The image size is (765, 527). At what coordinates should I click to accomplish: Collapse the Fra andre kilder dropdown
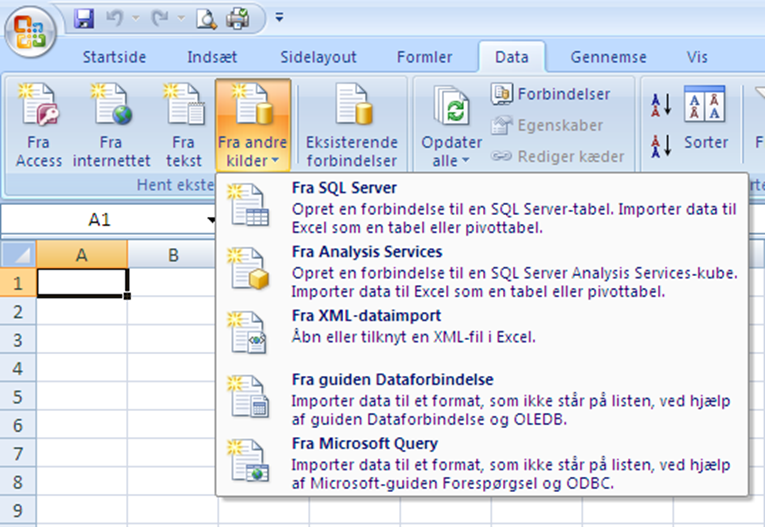click(x=253, y=125)
